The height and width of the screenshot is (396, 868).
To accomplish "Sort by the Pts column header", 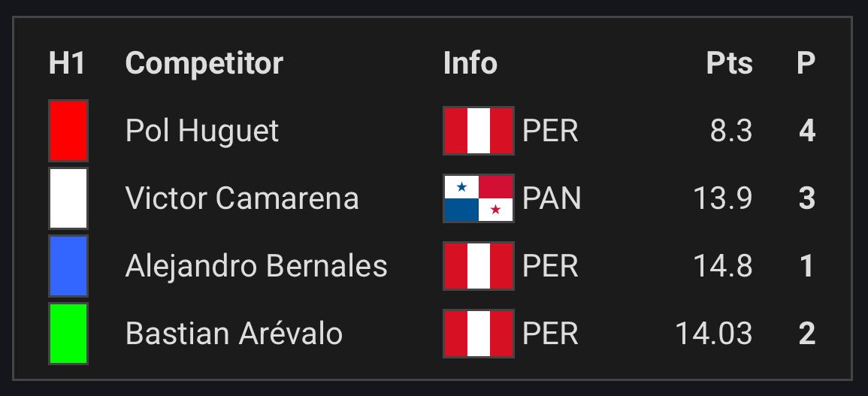I will coord(729,63).
